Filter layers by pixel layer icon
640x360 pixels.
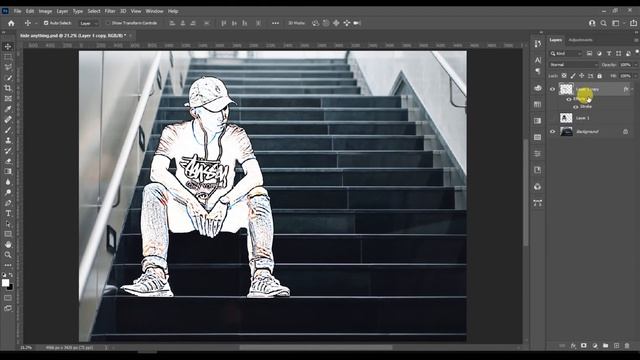point(589,53)
